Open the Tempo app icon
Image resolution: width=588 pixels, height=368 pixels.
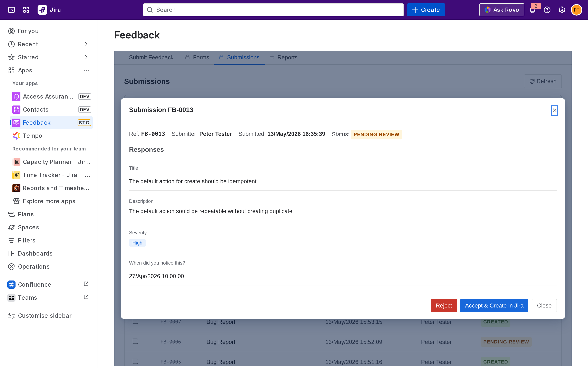point(16,136)
